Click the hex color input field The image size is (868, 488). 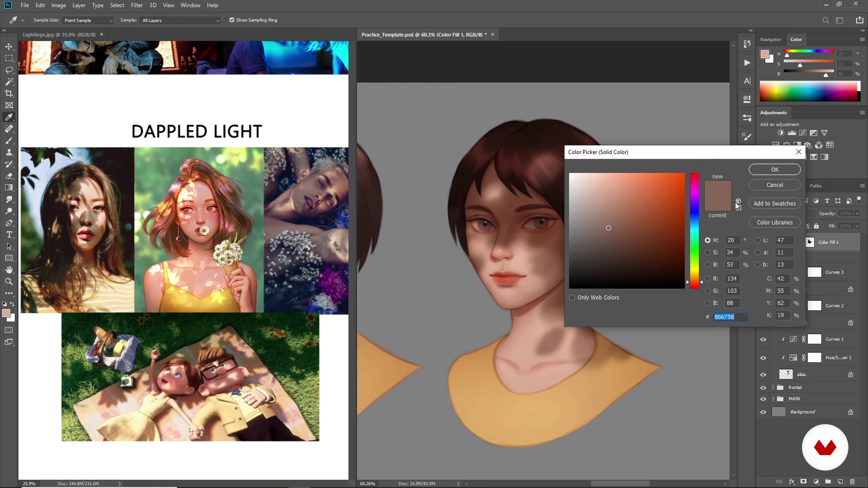coord(730,317)
